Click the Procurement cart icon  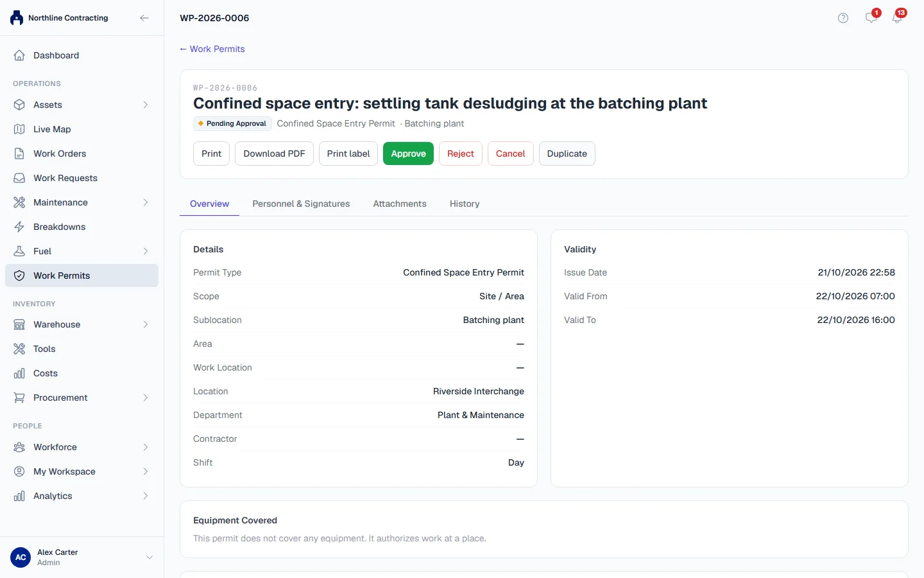(19, 398)
